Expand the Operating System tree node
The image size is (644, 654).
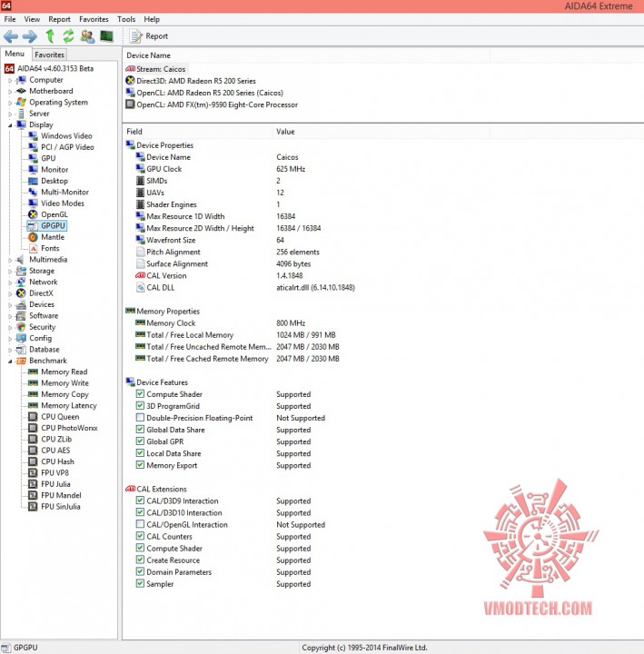pos(10,103)
